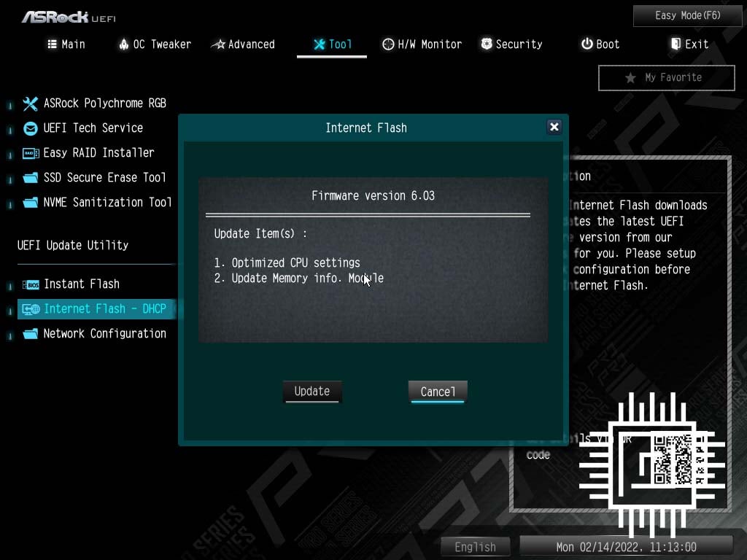The width and height of the screenshot is (747, 560).
Task: Select the Tool tab
Action: (333, 44)
